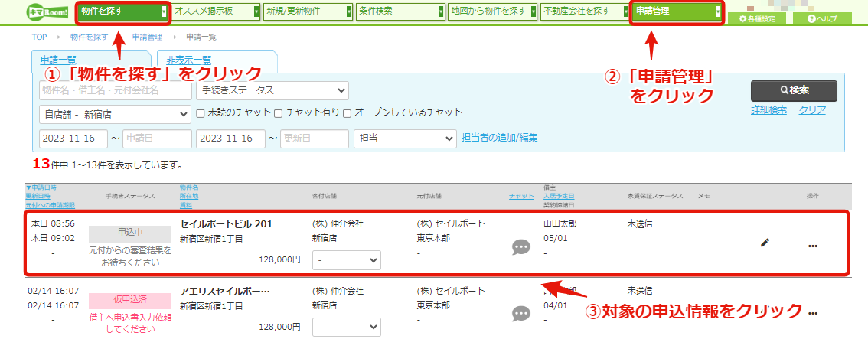Click 申込中 status badge
The image size is (868, 352).
(x=130, y=233)
